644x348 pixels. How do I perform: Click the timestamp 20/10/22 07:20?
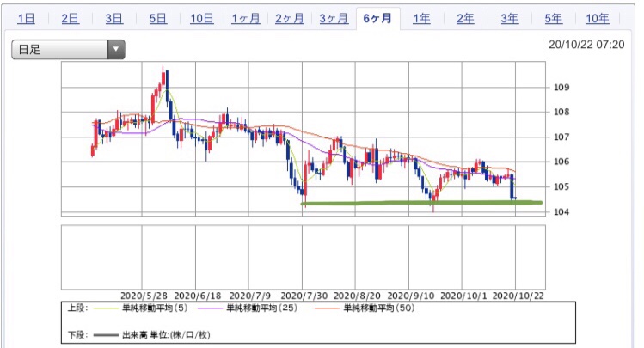[x=586, y=45]
